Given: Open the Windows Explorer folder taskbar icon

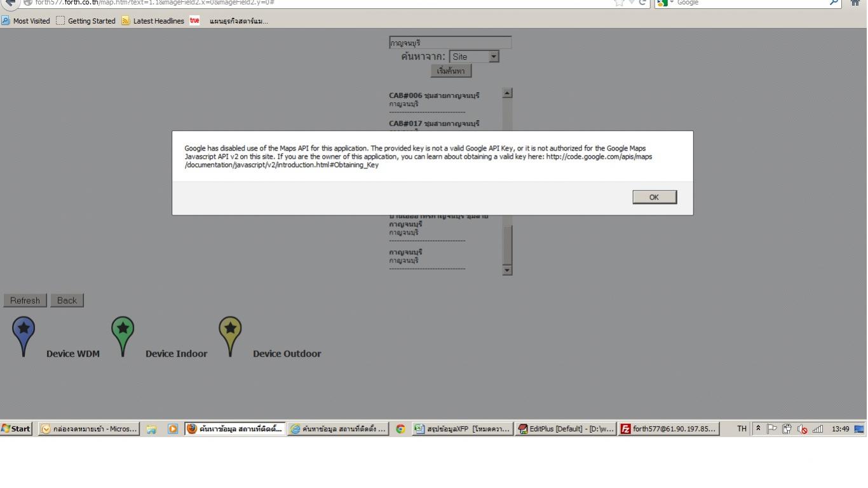Looking at the screenshot, I should (151, 429).
